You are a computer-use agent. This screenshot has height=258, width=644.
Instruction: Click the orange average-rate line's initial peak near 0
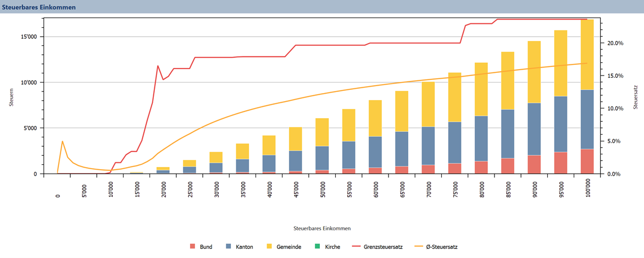click(x=62, y=142)
